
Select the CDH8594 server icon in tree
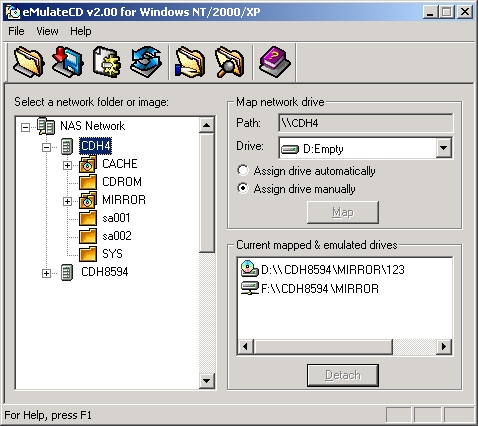point(67,272)
